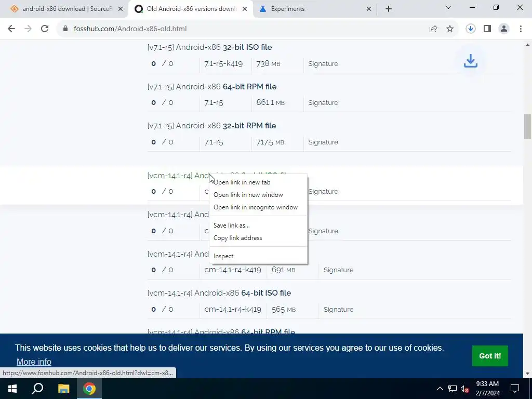Close the android-x86 SourceForge tab
The width and height of the screenshot is (532, 399).
121,9
